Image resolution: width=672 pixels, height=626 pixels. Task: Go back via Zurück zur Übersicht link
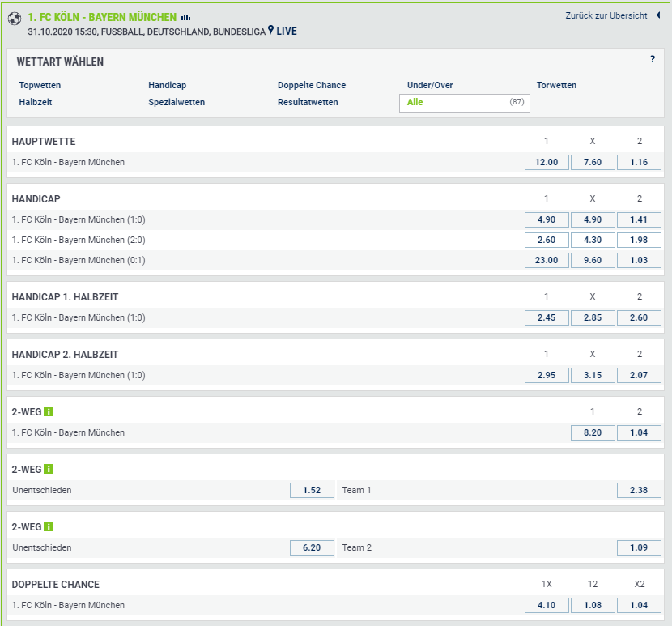[606, 15]
